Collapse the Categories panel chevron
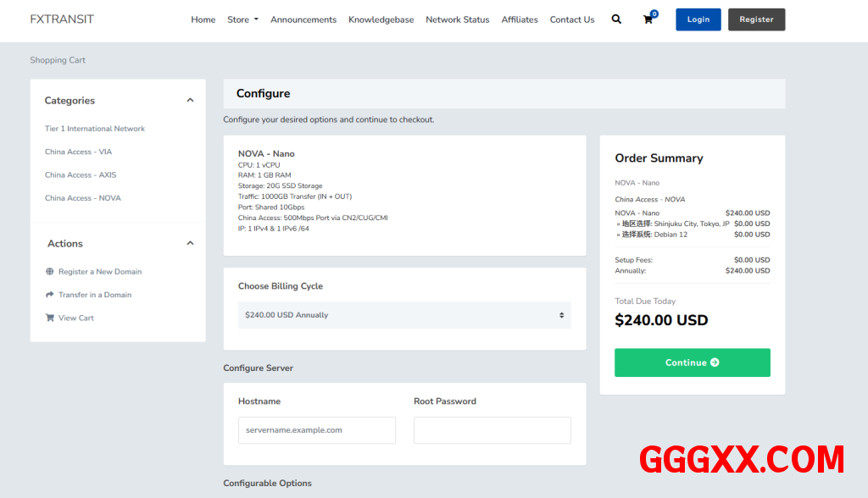868x498 pixels. (x=190, y=100)
